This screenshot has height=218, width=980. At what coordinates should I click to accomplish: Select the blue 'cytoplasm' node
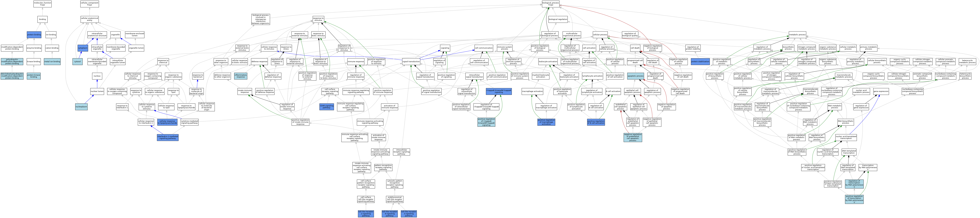click(83, 48)
